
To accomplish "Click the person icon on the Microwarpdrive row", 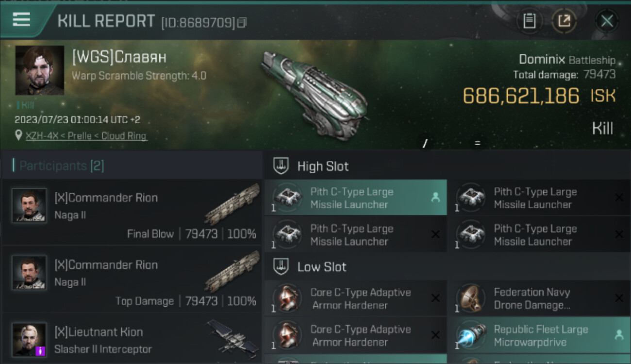I will (619, 335).
